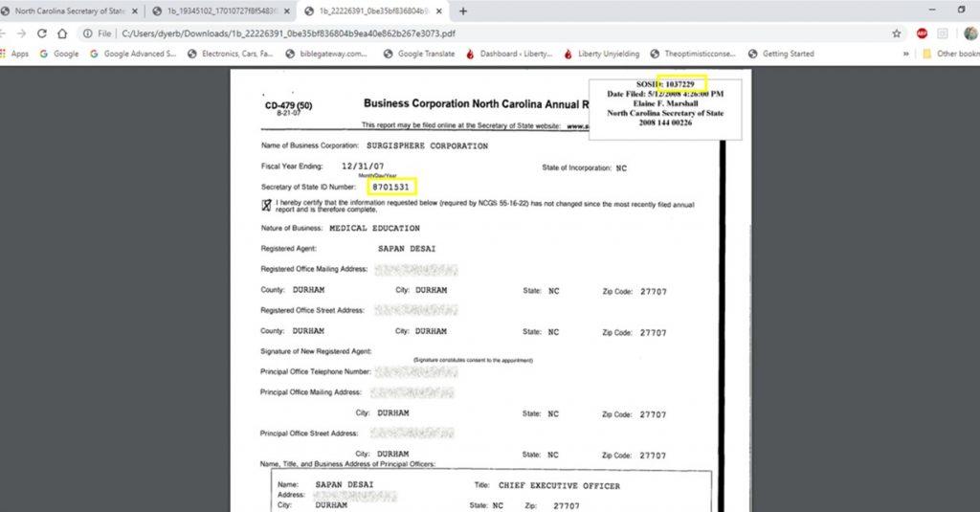
Task: Click the CD-479 (50) form number
Action: (288, 105)
